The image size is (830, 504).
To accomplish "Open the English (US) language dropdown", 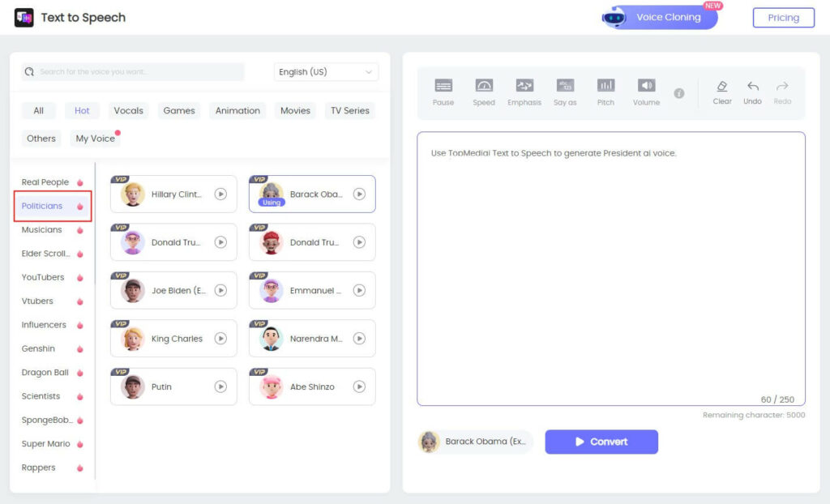I will pos(326,71).
